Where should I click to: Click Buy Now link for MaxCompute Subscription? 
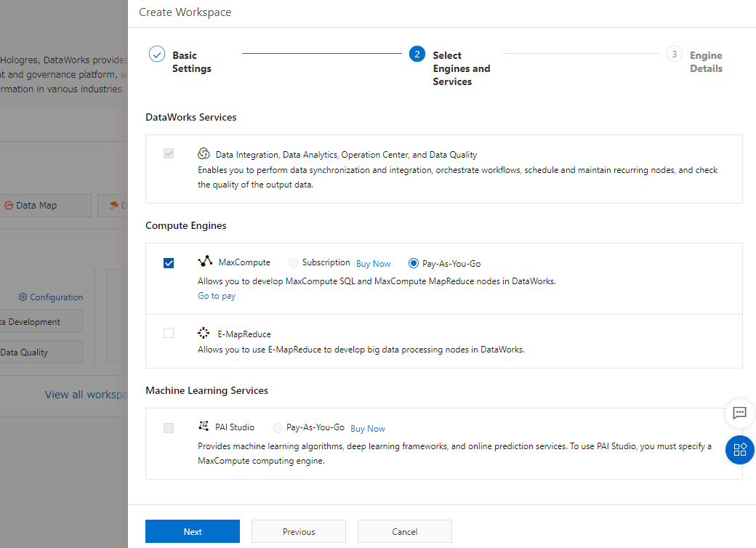(x=373, y=264)
